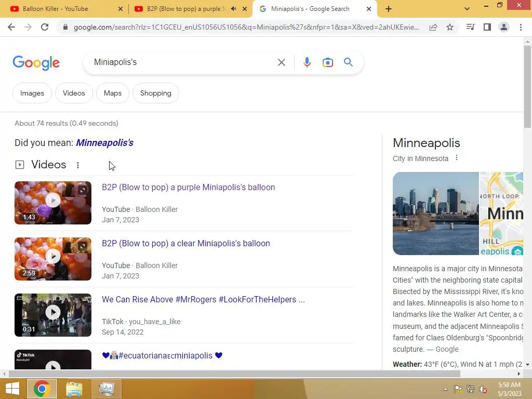The width and height of the screenshot is (532, 399).
Task: Click the Chrome taskbar icon
Action: 42,389
